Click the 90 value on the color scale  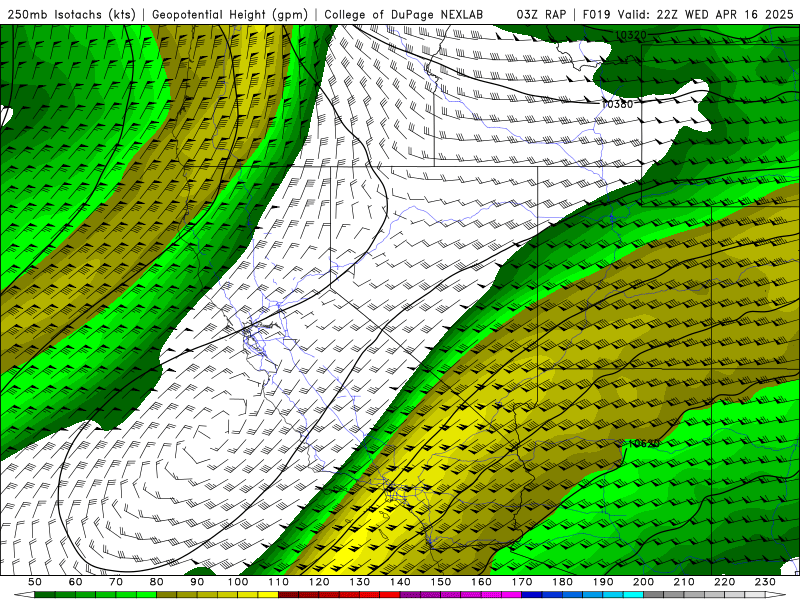(x=197, y=582)
